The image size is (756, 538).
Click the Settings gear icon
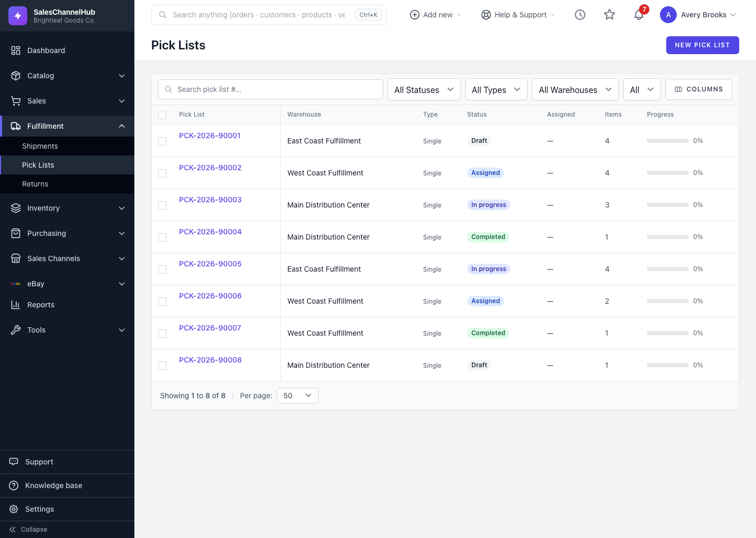click(14, 509)
